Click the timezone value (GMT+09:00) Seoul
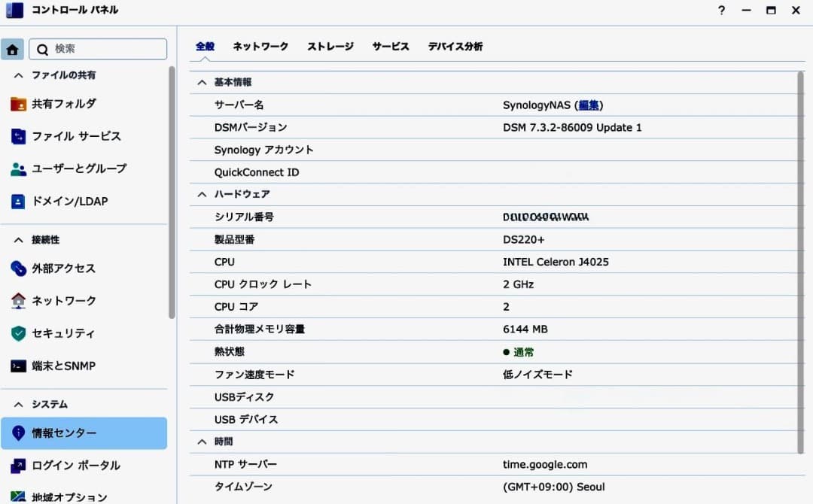The image size is (813, 504). click(554, 487)
